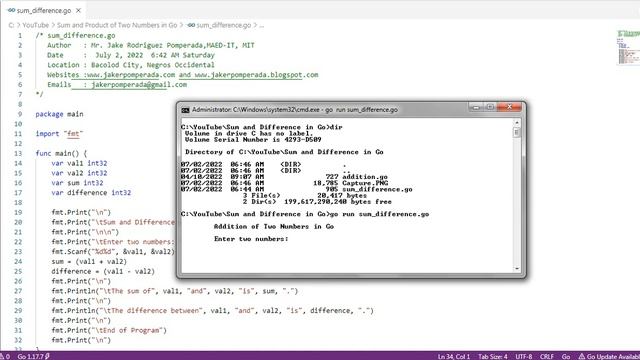The image size is (640, 360).
Task: Click addition.go entry in cmd listing
Action: 365,177
